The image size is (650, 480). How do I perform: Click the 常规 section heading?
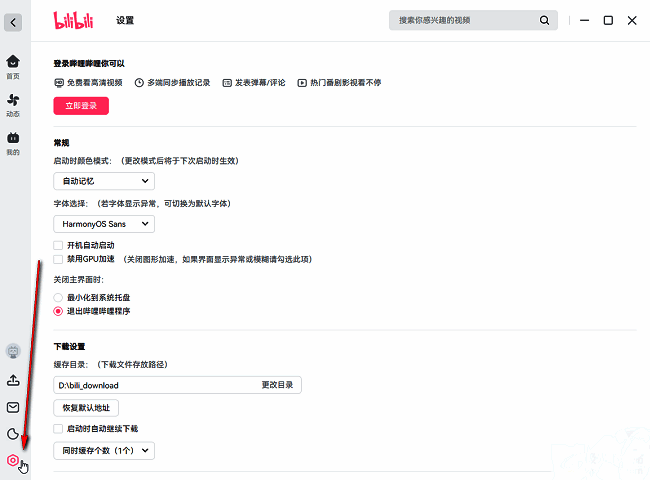(61, 143)
